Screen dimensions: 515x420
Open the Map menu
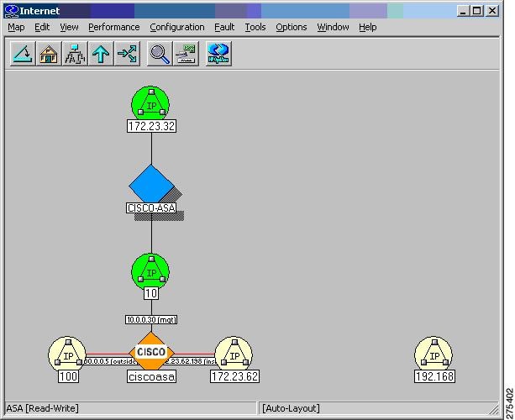16,27
